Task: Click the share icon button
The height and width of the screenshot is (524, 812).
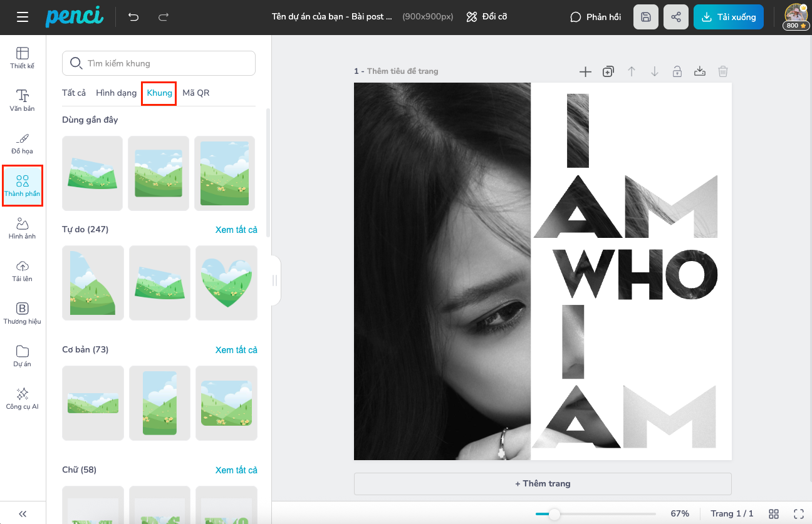Action: [675, 17]
